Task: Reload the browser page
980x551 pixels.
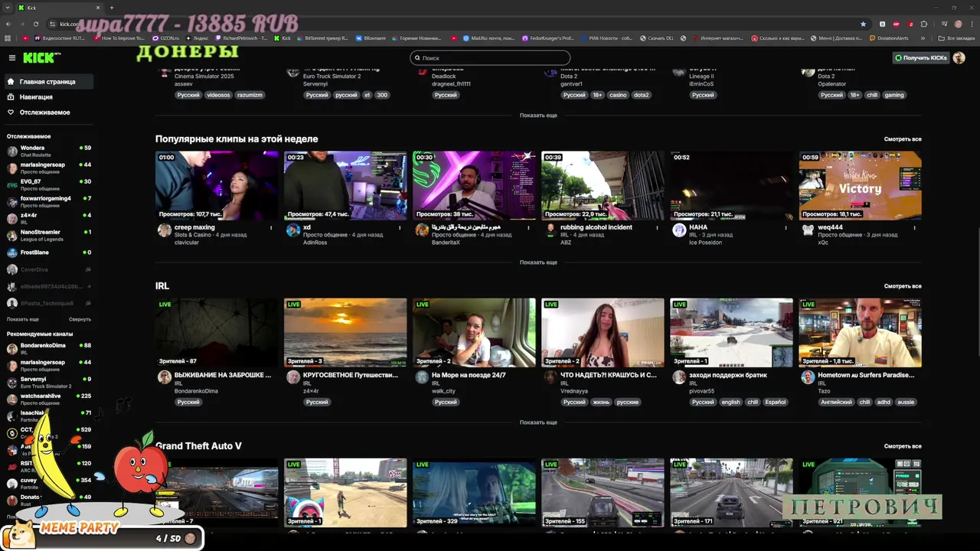Action: point(36,24)
